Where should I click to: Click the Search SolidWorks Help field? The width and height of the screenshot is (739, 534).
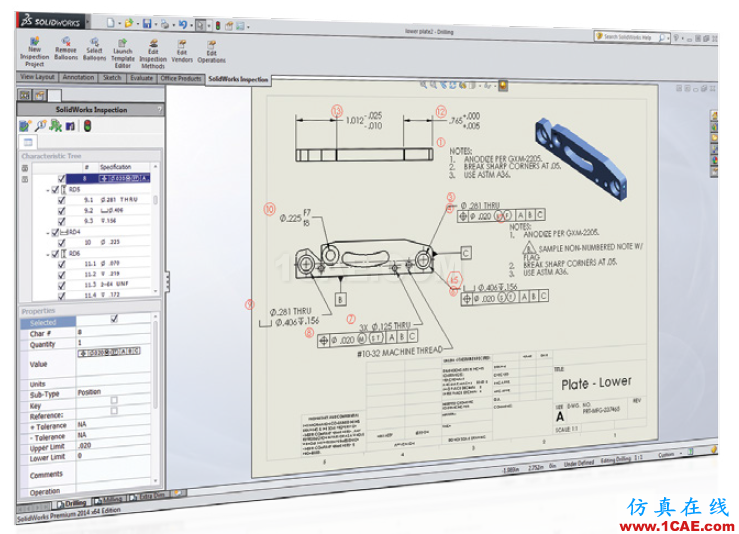[631, 36]
